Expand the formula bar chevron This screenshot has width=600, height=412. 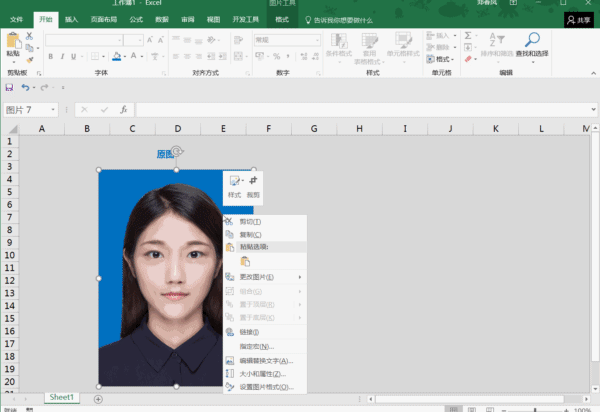click(x=593, y=110)
